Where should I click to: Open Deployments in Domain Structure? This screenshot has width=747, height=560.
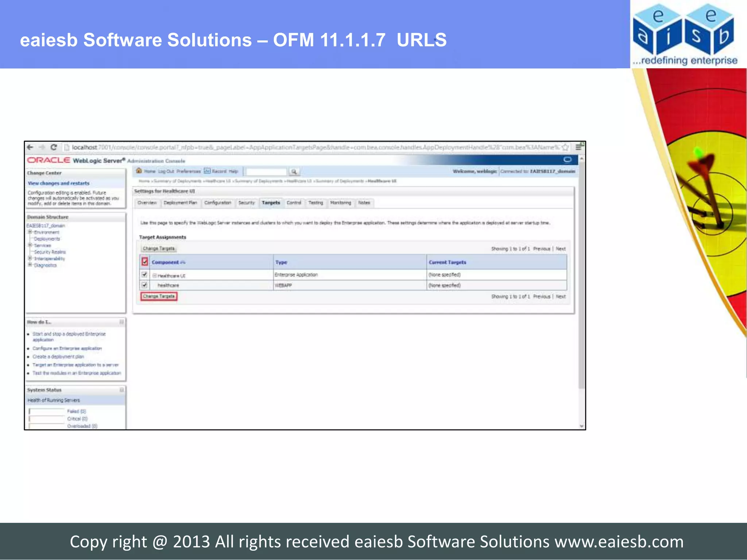47,239
